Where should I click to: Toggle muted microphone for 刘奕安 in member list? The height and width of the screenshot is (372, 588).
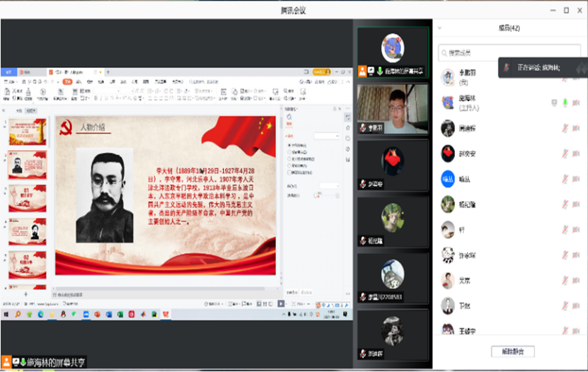point(565,153)
